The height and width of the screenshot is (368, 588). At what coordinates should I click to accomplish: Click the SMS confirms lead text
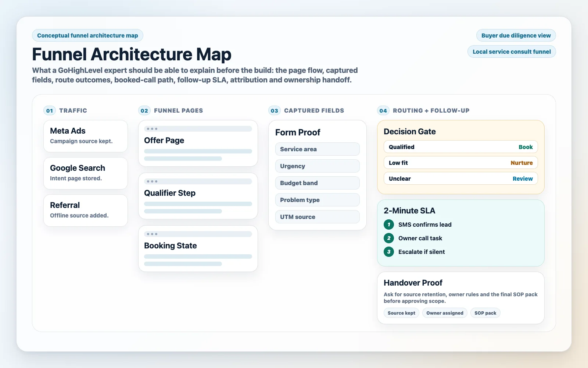[425, 224]
